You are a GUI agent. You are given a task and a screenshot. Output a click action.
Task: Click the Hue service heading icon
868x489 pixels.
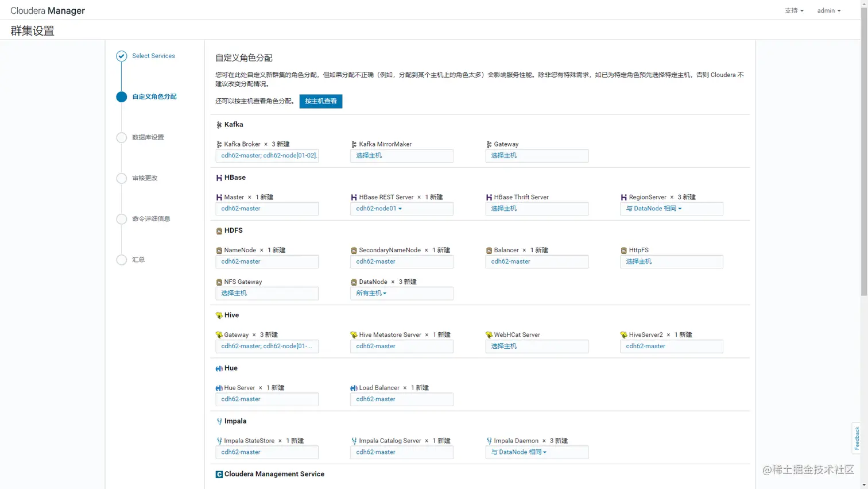219,368
